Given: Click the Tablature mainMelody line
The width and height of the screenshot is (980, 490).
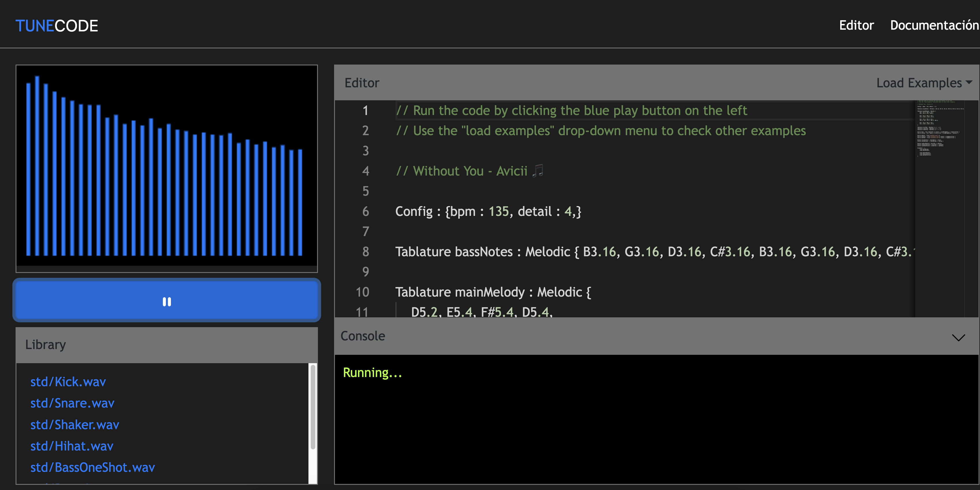Looking at the screenshot, I should coord(493,292).
